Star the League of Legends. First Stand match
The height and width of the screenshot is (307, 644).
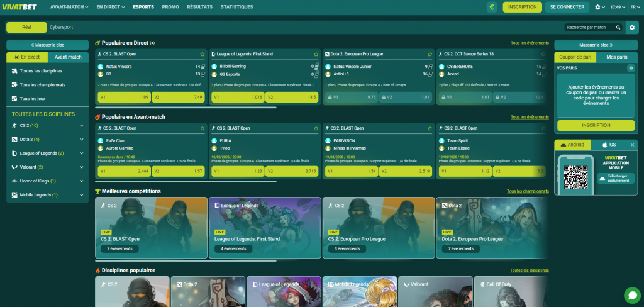tap(316, 54)
